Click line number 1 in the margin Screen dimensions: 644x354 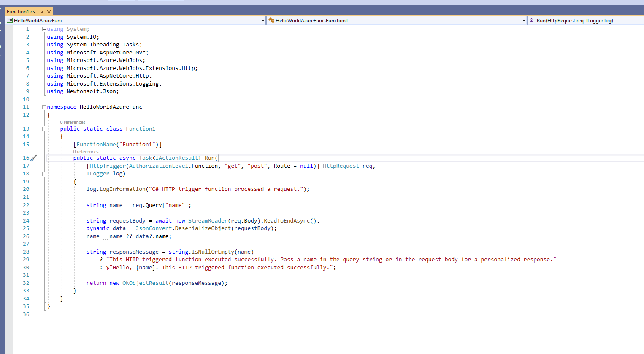(27, 29)
